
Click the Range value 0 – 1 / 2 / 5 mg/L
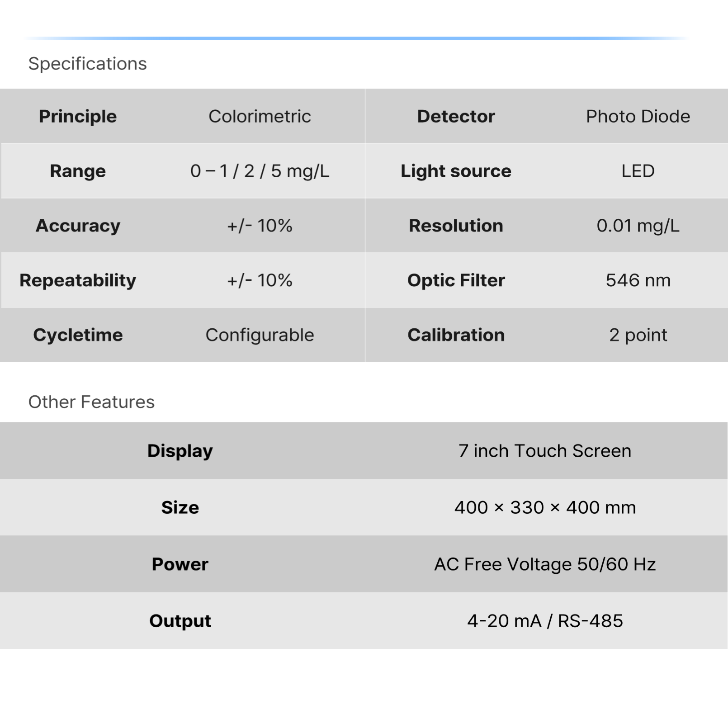[260, 171]
